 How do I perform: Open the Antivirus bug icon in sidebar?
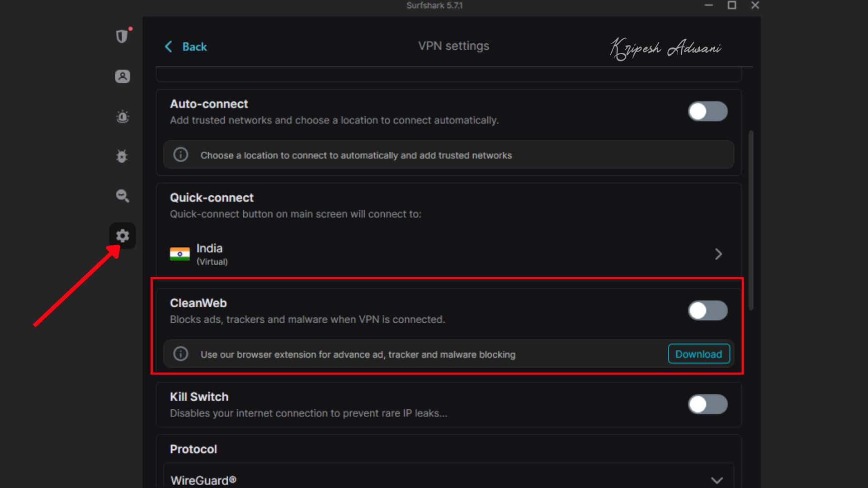(x=122, y=156)
